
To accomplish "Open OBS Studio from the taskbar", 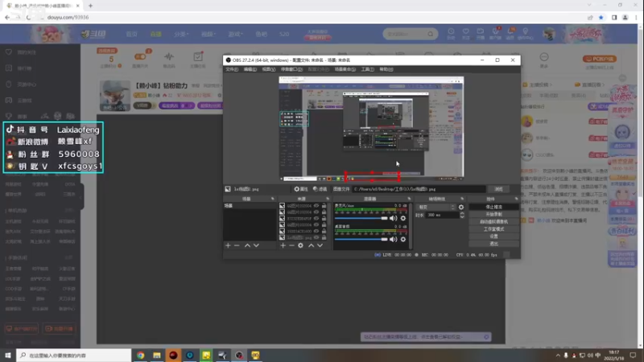I will [x=239, y=355].
